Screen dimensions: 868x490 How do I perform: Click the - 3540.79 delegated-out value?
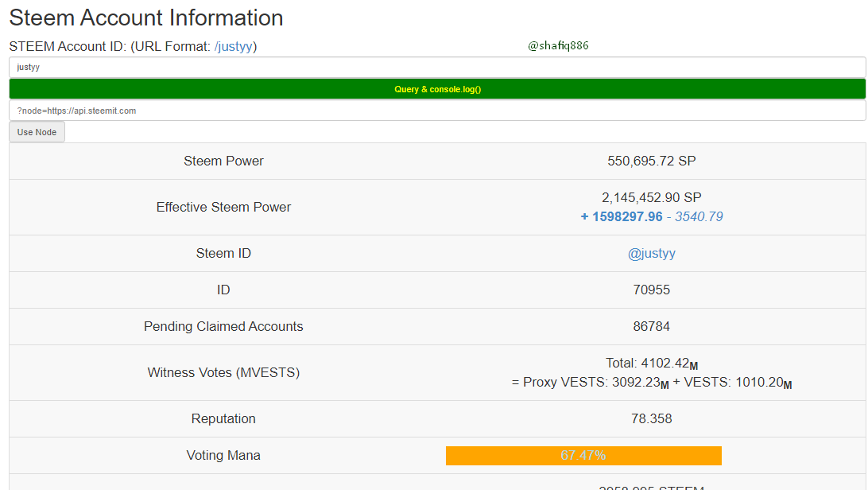pyautogui.click(x=695, y=216)
